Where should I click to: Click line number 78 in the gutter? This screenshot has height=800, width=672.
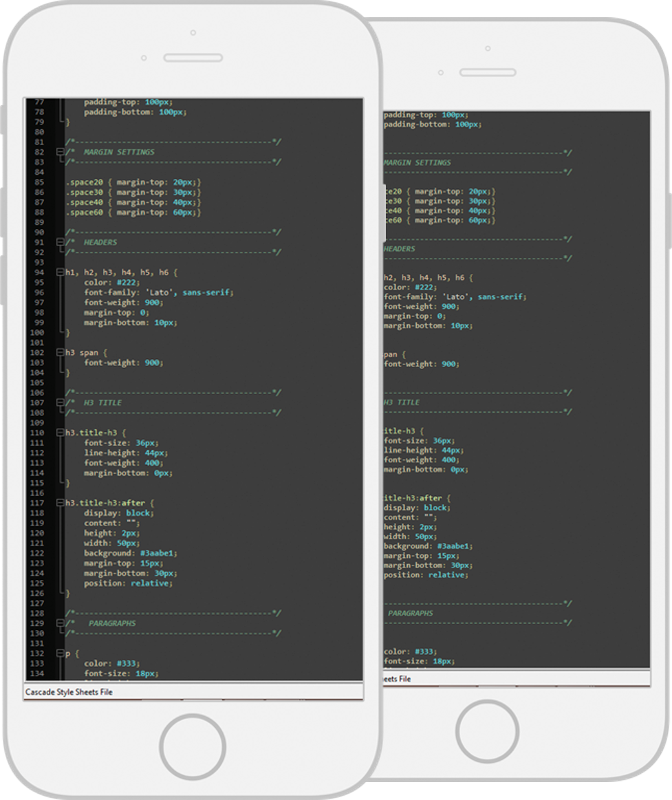(x=39, y=111)
